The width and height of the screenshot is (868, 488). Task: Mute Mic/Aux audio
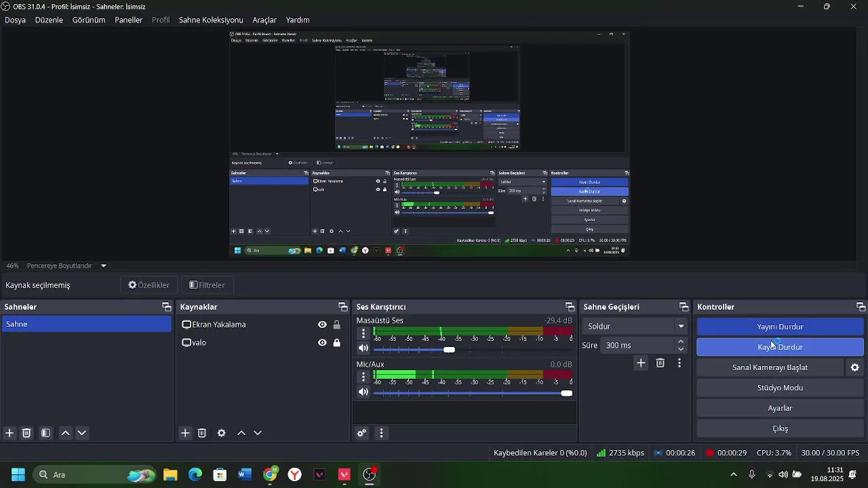363,393
